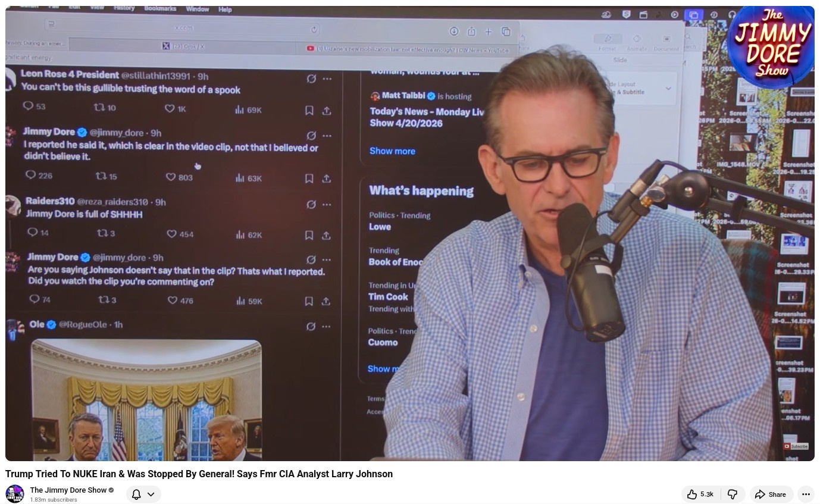
Task: Open The Jimmy Dore Show channel name link
Action: (68, 490)
